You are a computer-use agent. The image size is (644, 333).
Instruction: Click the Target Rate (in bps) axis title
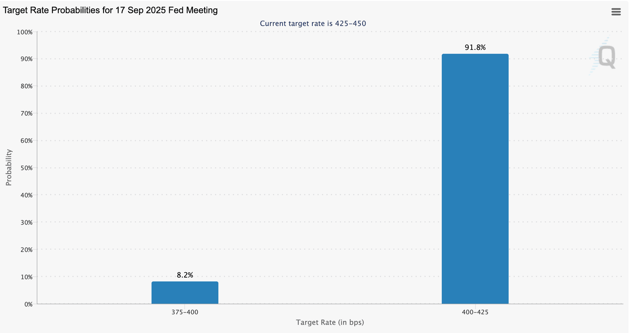330,322
